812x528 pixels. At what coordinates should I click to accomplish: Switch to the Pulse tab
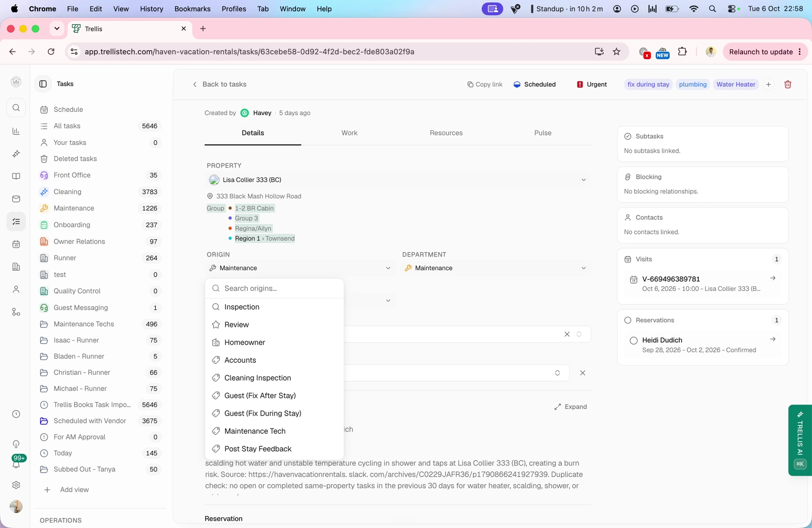tap(543, 133)
